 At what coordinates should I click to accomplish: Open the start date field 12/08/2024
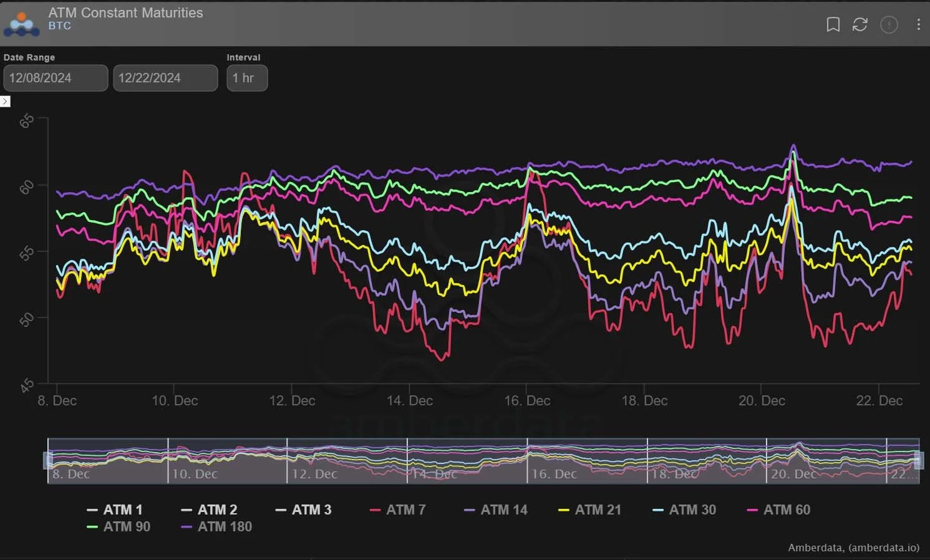56,78
